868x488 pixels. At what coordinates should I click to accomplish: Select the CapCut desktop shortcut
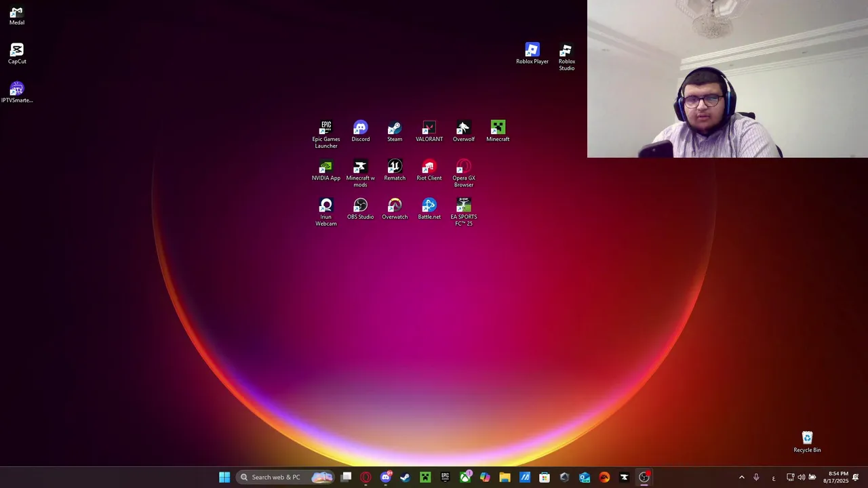point(17,54)
